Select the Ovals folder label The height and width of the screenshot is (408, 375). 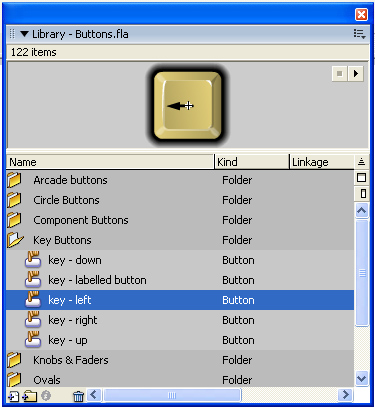(47, 380)
